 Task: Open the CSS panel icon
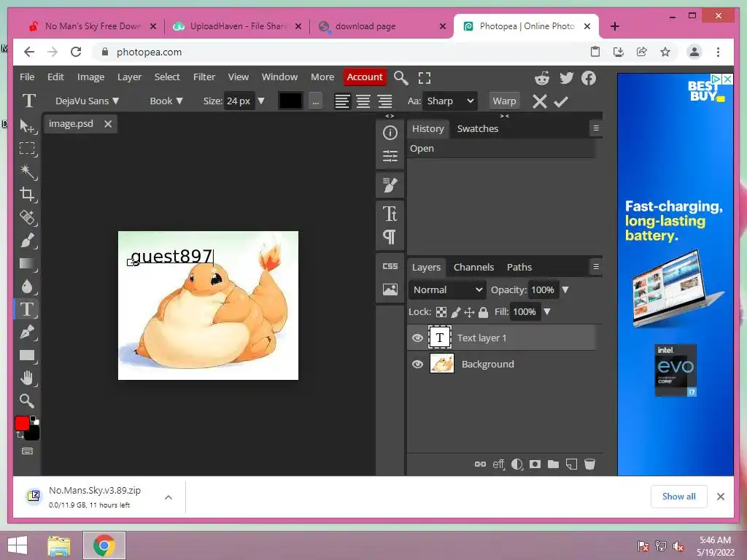pos(390,266)
